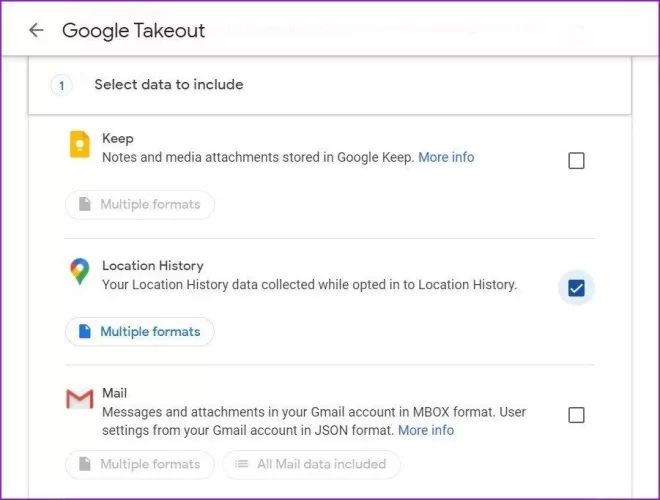Enable the Mail checkbox
Screen dimensions: 660x500
pos(576,415)
